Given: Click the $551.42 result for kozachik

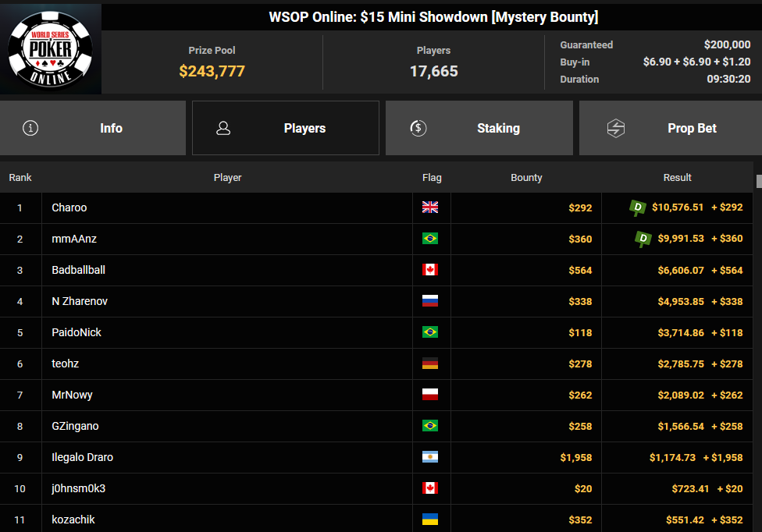Looking at the screenshot, I should pyautogui.click(x=685, y=520).
